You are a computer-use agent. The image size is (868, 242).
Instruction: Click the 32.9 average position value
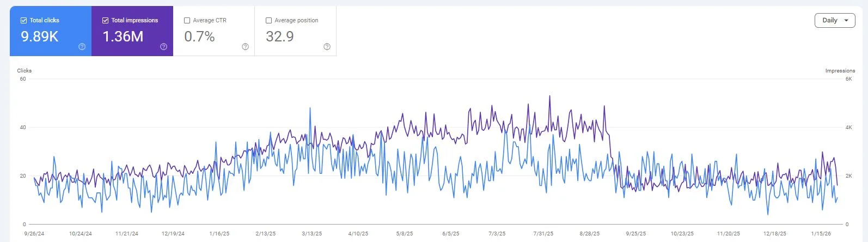point(280,37)
